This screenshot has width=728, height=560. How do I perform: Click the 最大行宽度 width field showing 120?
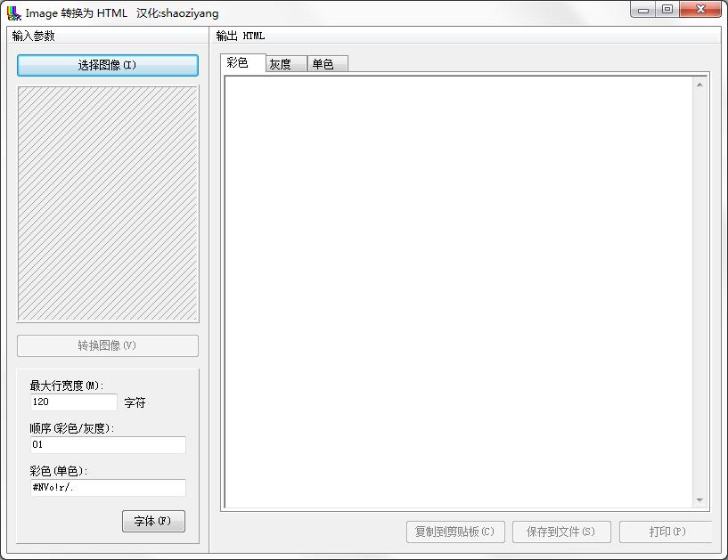(x=71, y=402)
